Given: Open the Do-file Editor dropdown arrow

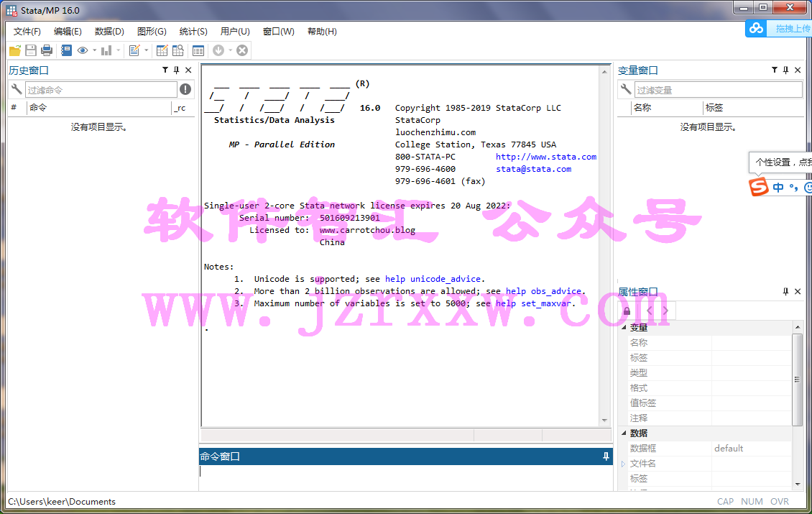Looking at the screenshot, I should click(x=146, y=50).
